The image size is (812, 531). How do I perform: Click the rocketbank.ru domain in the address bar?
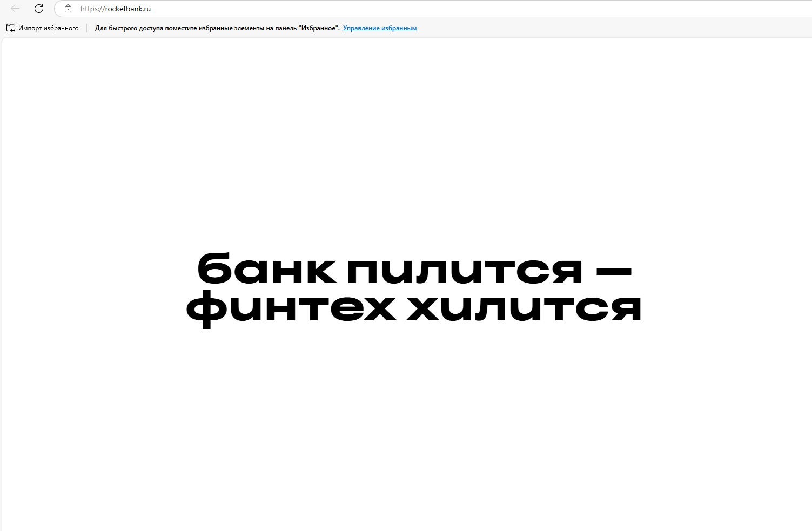[x=128, y=9]
